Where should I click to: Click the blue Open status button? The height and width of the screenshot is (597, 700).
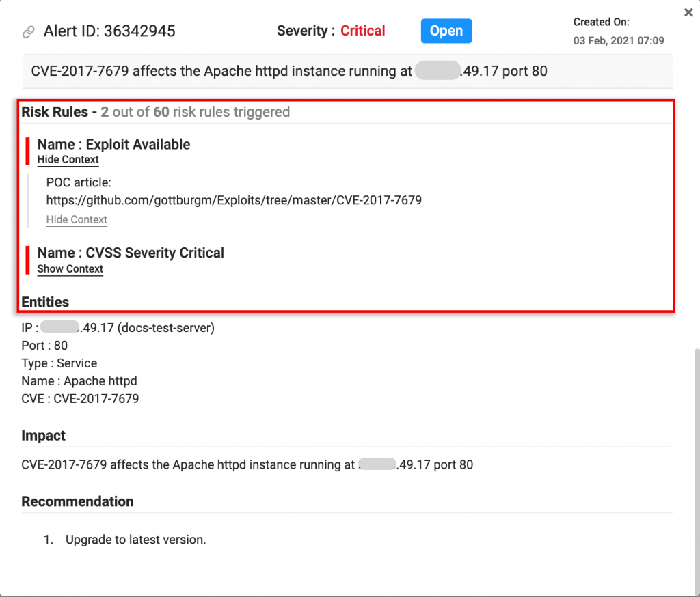446,31
